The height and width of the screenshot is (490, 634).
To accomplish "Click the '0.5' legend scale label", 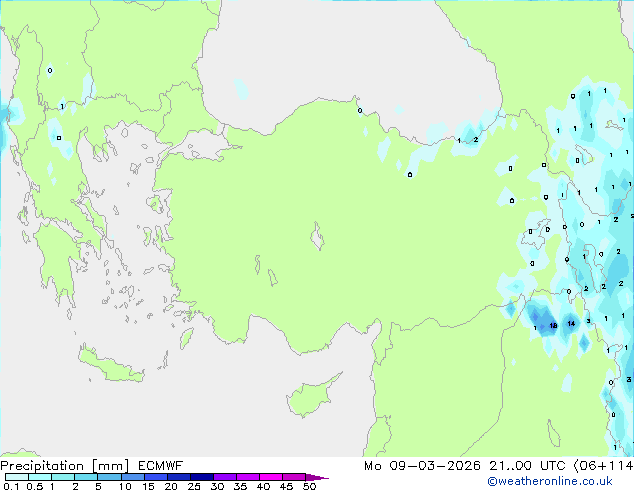I will tap(35, 486).
